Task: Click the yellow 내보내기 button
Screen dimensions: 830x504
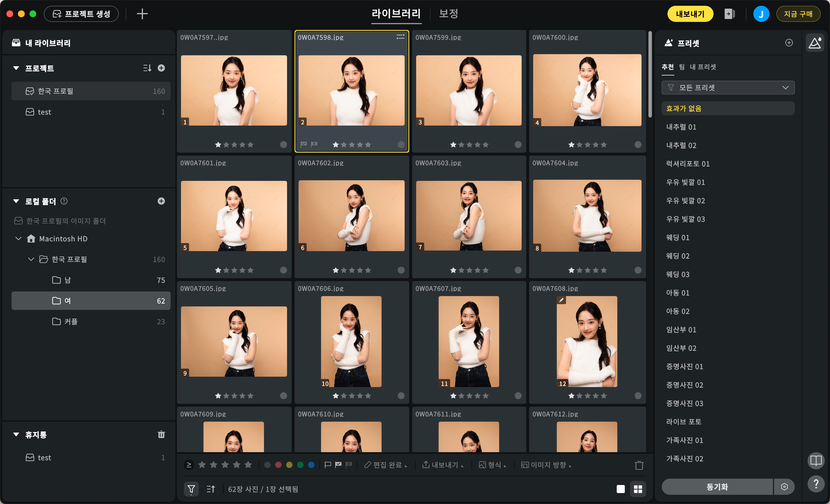Action: click(x=690, y=14)
